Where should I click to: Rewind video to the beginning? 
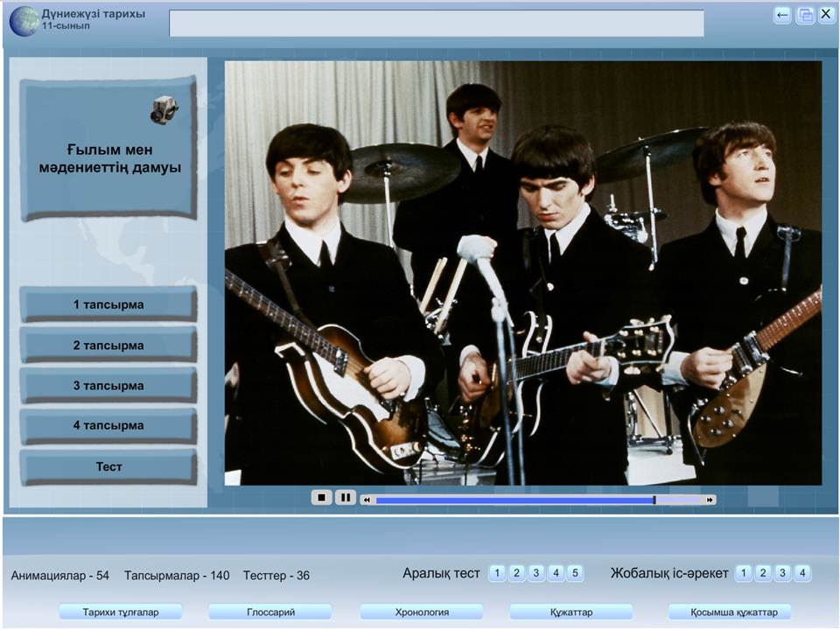coord(367,500)
